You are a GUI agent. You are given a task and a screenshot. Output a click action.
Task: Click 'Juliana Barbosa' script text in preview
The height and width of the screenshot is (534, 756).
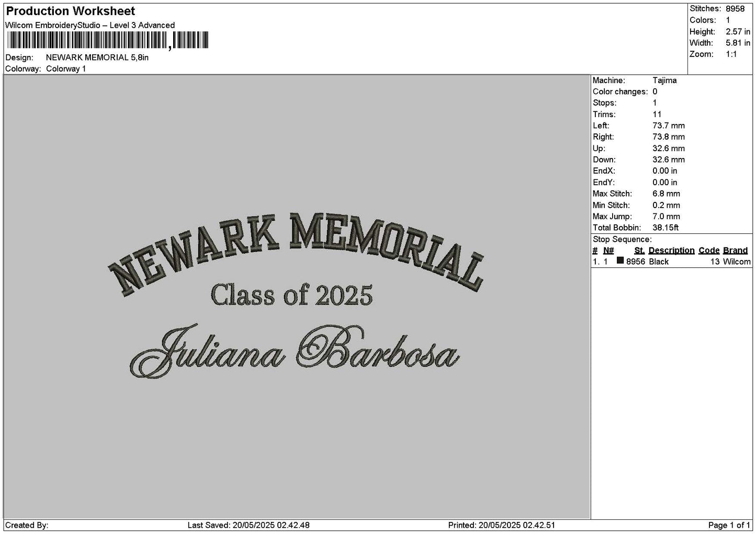coord(295,350)
